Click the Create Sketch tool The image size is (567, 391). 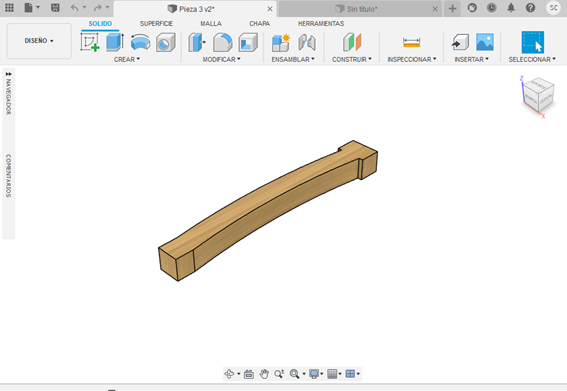90,42
